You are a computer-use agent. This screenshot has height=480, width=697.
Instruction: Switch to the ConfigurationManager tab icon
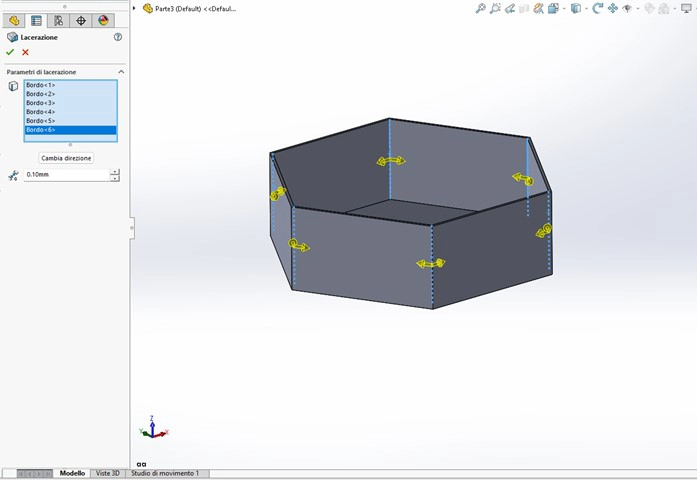59,20
